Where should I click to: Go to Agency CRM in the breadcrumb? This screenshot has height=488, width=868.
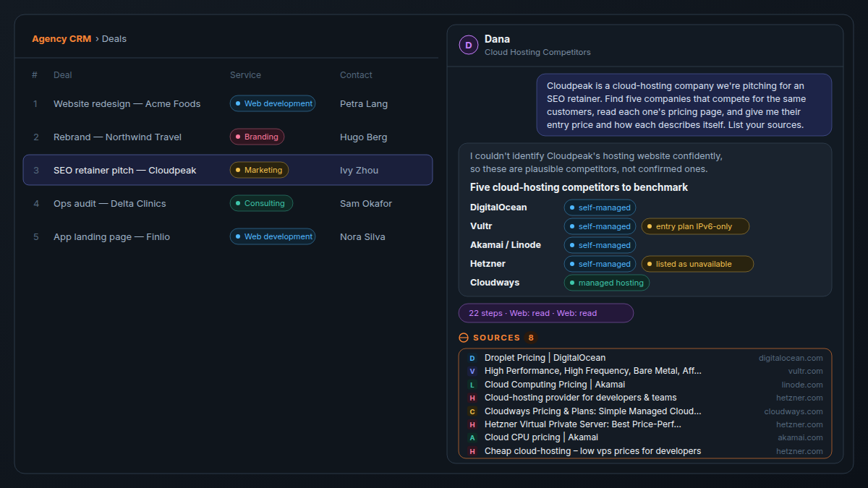61,39
